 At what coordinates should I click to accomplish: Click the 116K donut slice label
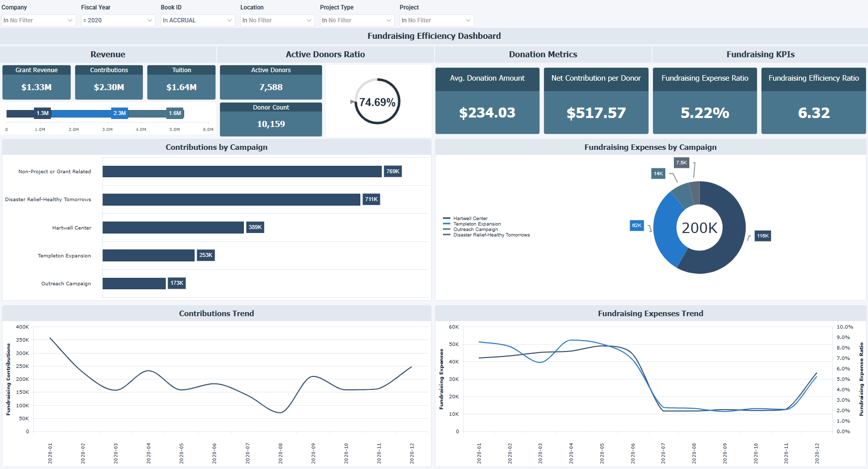pyautogui.click(x=762, y=236)
